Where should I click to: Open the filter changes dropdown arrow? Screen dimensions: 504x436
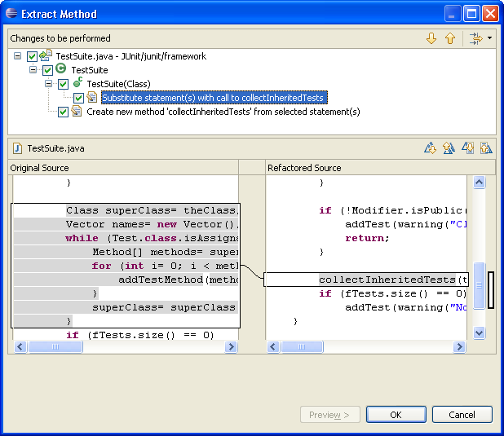[x=489, y=38]
